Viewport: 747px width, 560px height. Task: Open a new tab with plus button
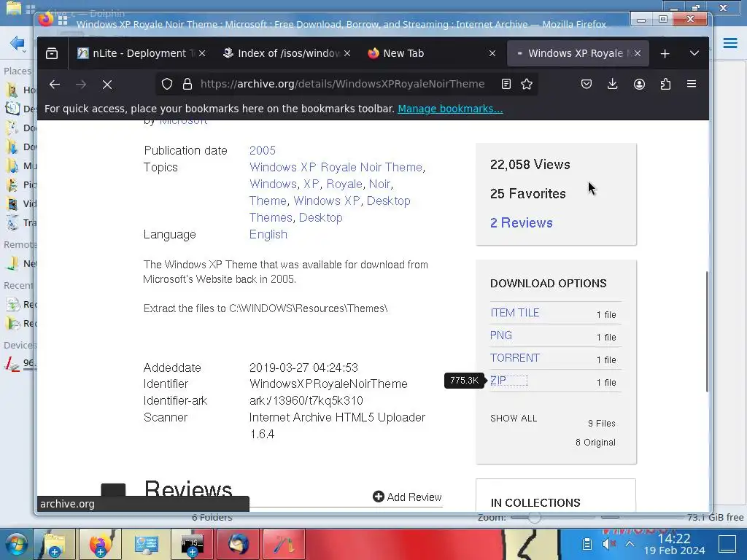pos(665,53)
